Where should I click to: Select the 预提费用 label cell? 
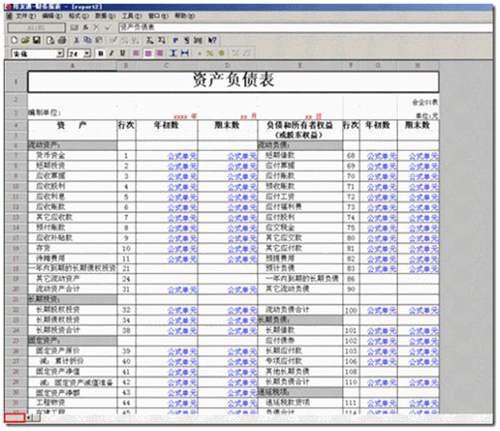click(300, 259)
